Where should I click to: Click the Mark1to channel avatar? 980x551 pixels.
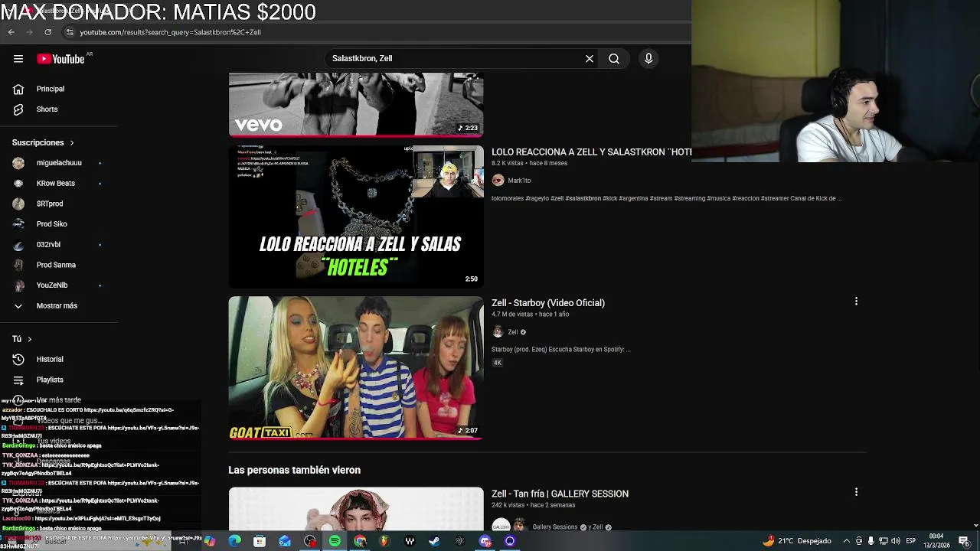(498, 181)
